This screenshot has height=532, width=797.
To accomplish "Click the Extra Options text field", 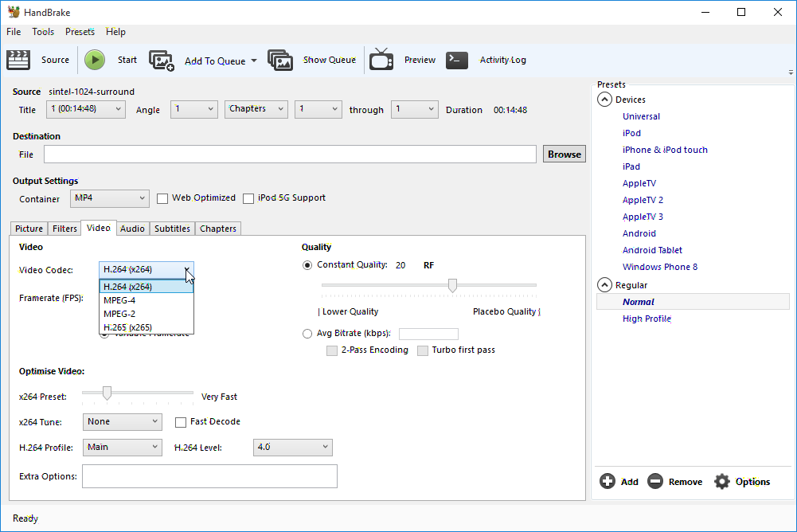I will point(209,476).
